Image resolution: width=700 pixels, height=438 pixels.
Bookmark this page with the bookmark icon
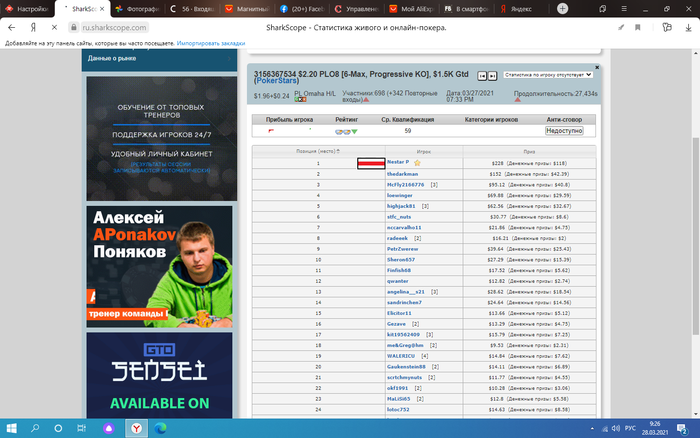[638, 27]
